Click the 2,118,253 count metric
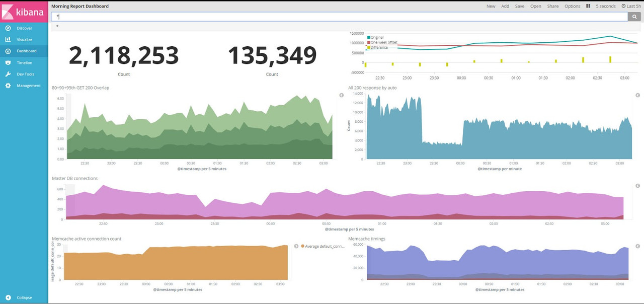Screen dimensions: 644x304 point(124,55)
